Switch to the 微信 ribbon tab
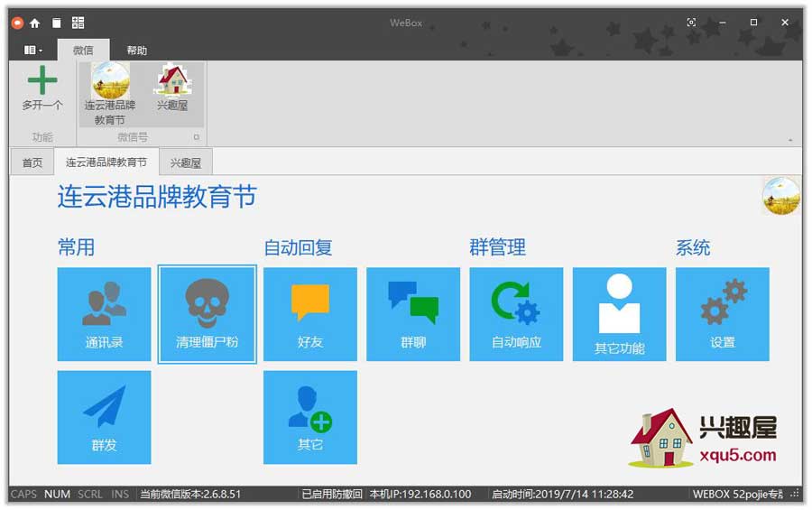812x510 pixels. (x=83, y=51)
